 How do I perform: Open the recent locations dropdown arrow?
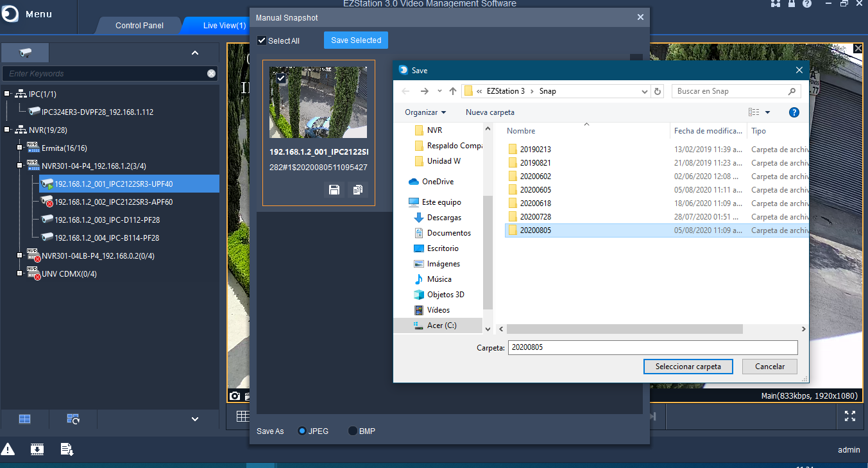(x=439, y=91)
